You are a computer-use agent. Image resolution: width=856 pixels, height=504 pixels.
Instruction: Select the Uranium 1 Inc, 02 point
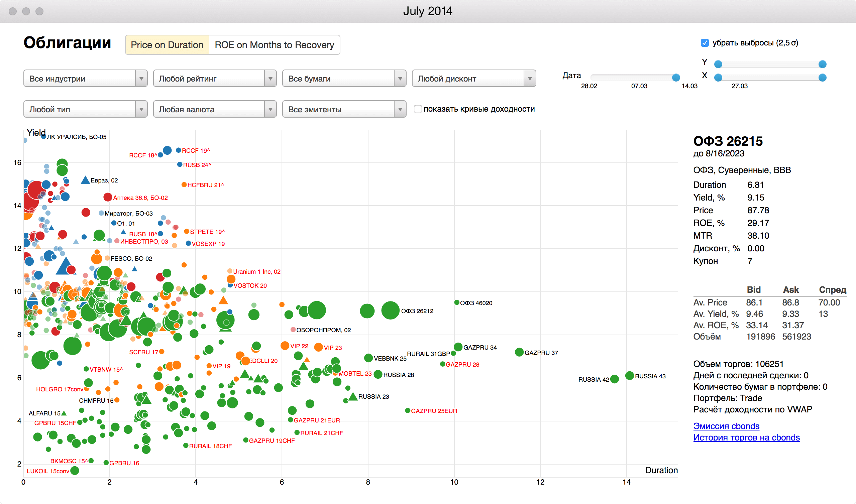tap(230, 271)
